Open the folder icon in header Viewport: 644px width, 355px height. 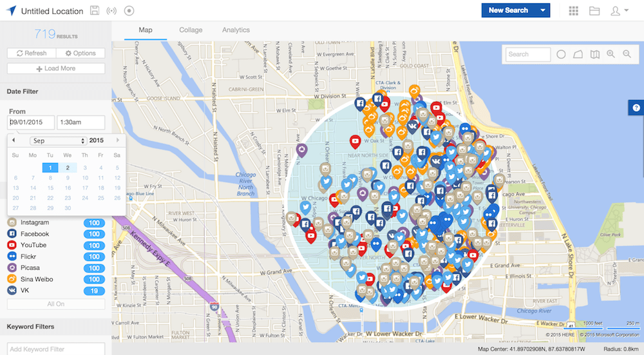pyautogui.click(x=594, y=11)
